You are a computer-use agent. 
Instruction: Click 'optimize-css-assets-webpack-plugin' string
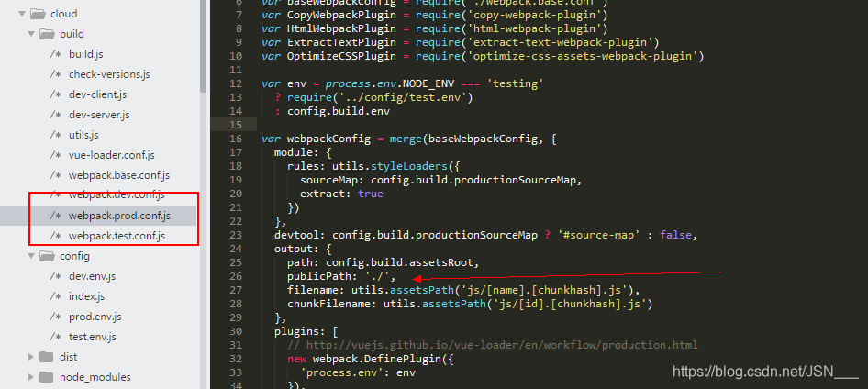coord(584,56)
